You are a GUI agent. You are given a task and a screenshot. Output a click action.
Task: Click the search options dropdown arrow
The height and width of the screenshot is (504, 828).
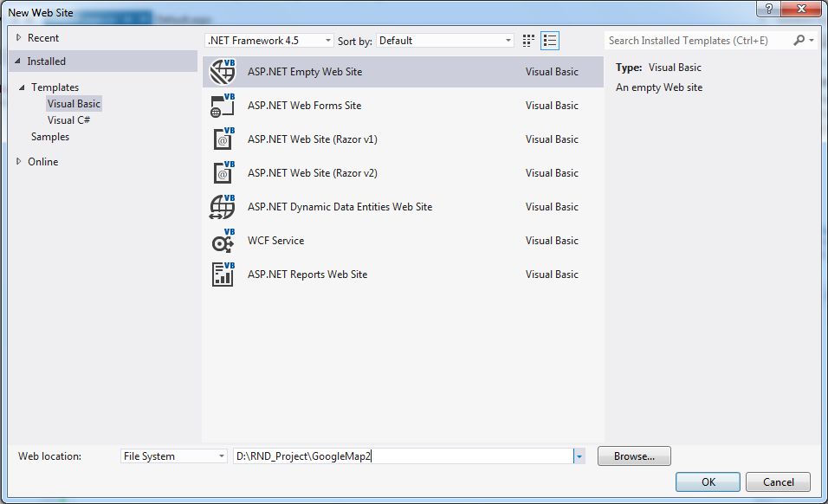[812, 41]
